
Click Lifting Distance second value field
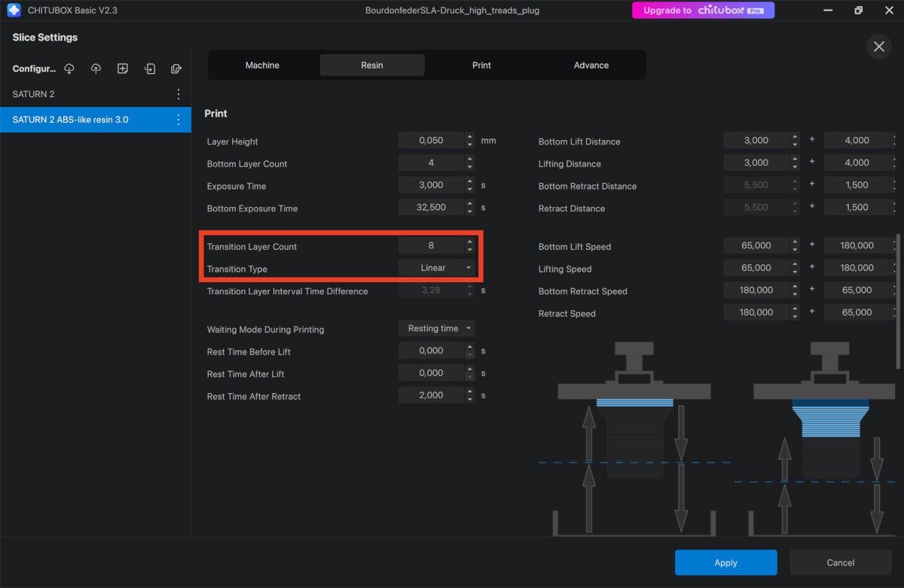pyautogui.click(x=857, y=163)
